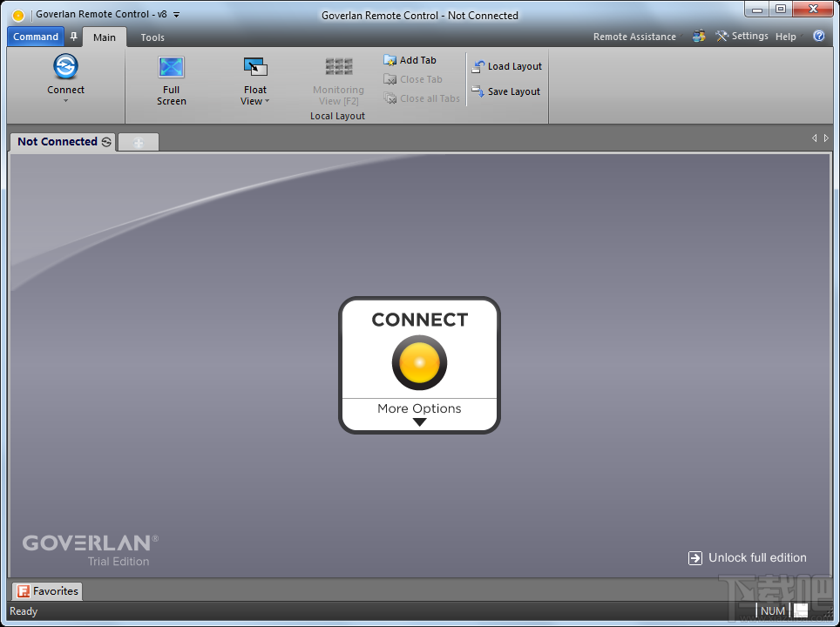Expand More Options under Connect
The width and height of the screenshot is (840, 627).
pos(419,415)
